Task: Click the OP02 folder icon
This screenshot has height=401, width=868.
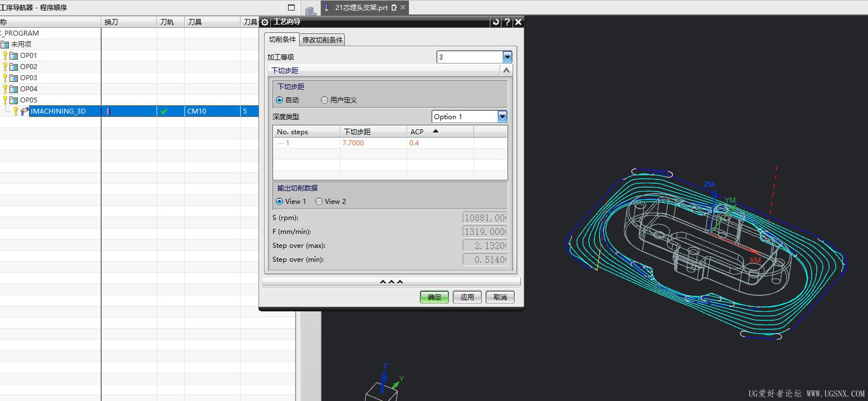Action: click(x=14, y=67)
